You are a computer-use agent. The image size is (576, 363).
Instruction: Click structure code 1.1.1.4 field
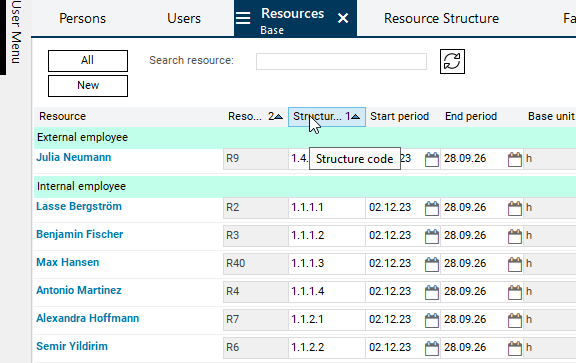tap(327, 291)
